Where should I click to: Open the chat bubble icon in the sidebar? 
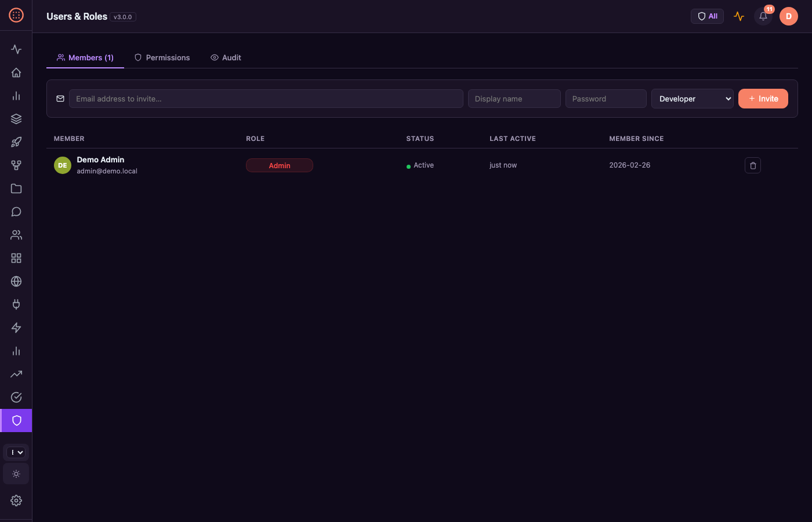point(16,212)
